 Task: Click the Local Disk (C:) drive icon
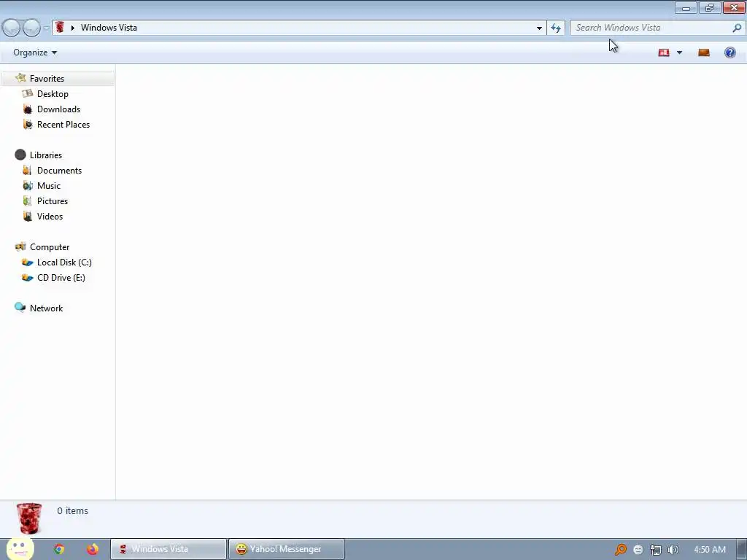coord(28,262)
